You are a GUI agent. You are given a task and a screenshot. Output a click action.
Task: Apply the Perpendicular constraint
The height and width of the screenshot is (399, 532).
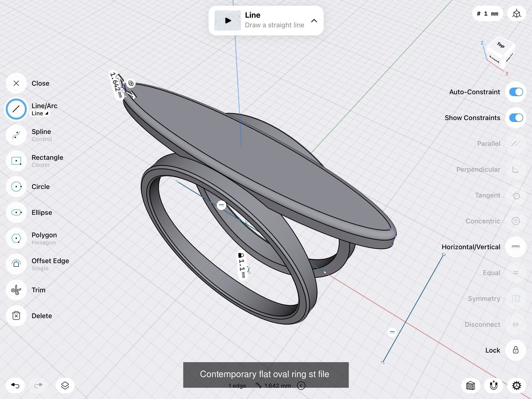(516, 169)
